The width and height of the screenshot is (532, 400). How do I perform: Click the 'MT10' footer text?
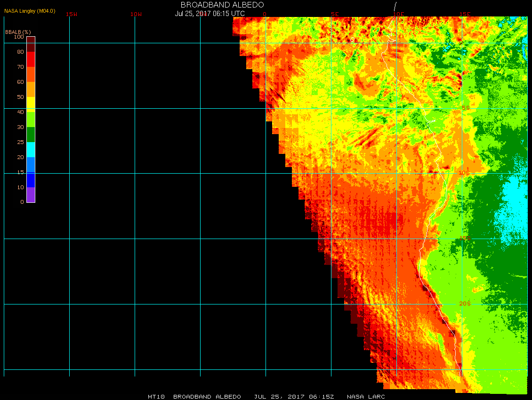coord(156,397)
